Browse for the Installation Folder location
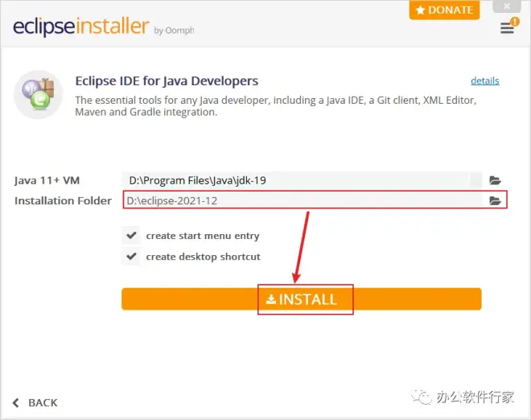531x420 pixels. click(496, 200)
